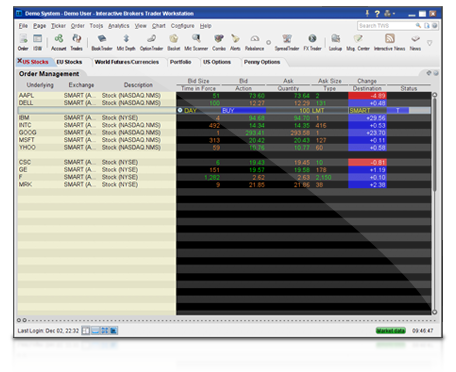The height and width of the screenshot is (372, 456).
Task: Open the Account window icon
Action: (x=59, y=42)
